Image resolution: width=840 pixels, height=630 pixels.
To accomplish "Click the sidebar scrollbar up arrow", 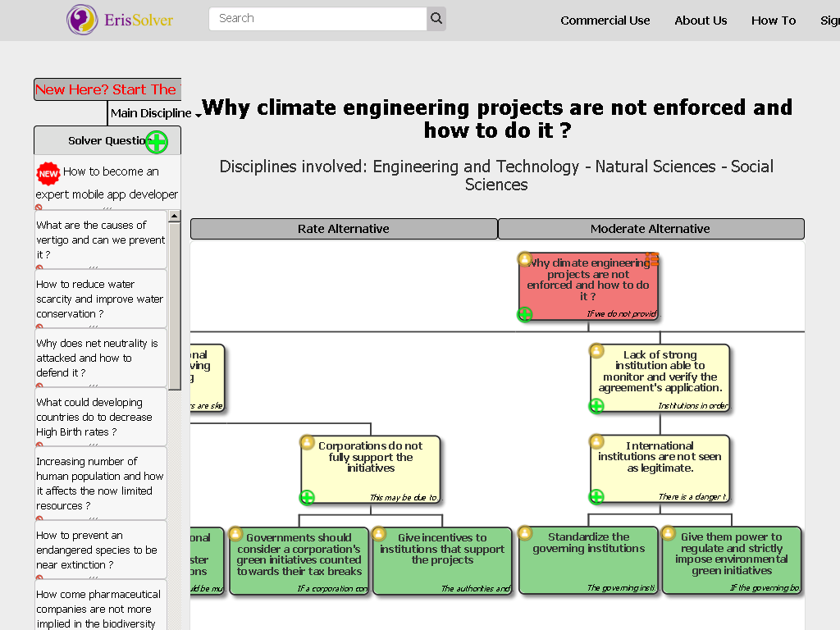I will tap(174, 217).
